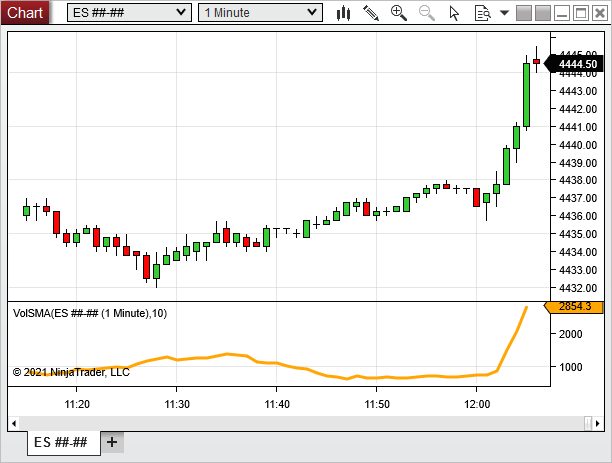Click the red Chart title label
Screen dimensions: 612x463
pos(25,12)
